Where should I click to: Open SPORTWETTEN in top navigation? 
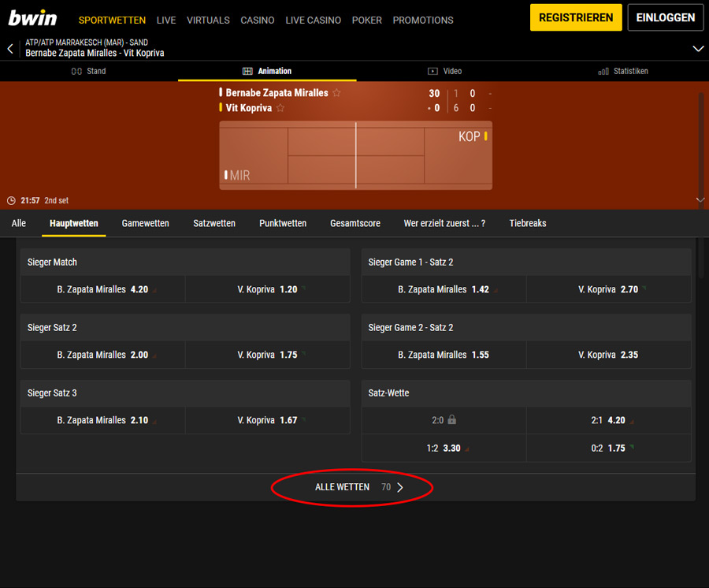pyautogui.click(x=112, y=20)
